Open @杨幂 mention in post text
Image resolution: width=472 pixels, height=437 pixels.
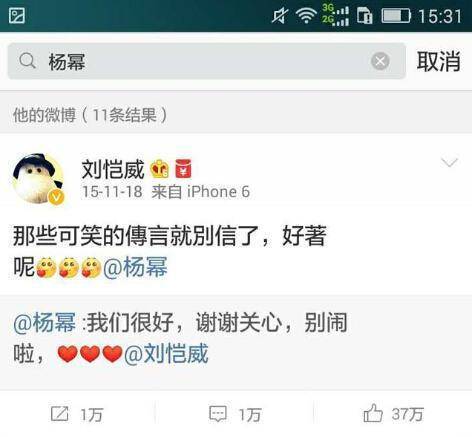(x=135, y=267)
